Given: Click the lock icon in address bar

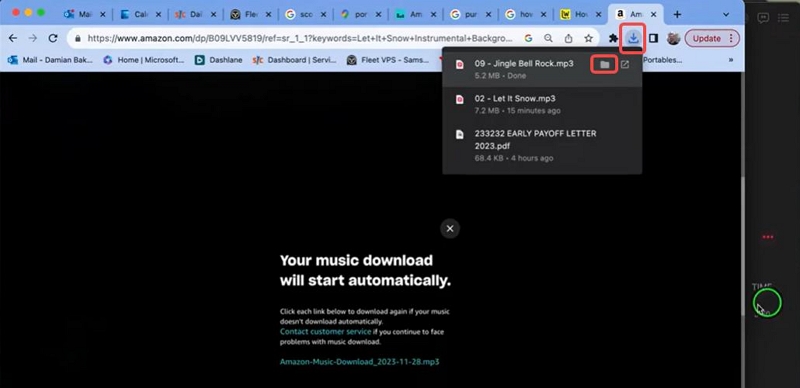Looking at the screenshot, I should (x=78, y=38).
